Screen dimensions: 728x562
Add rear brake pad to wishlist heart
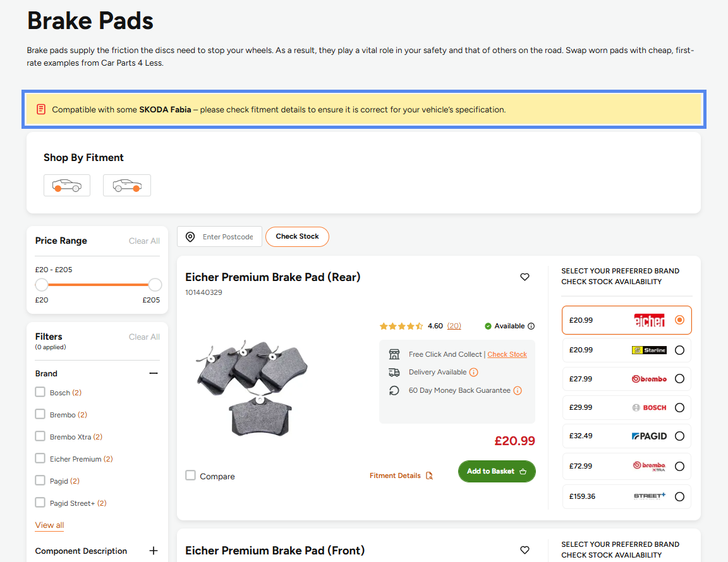coord(525,277)
